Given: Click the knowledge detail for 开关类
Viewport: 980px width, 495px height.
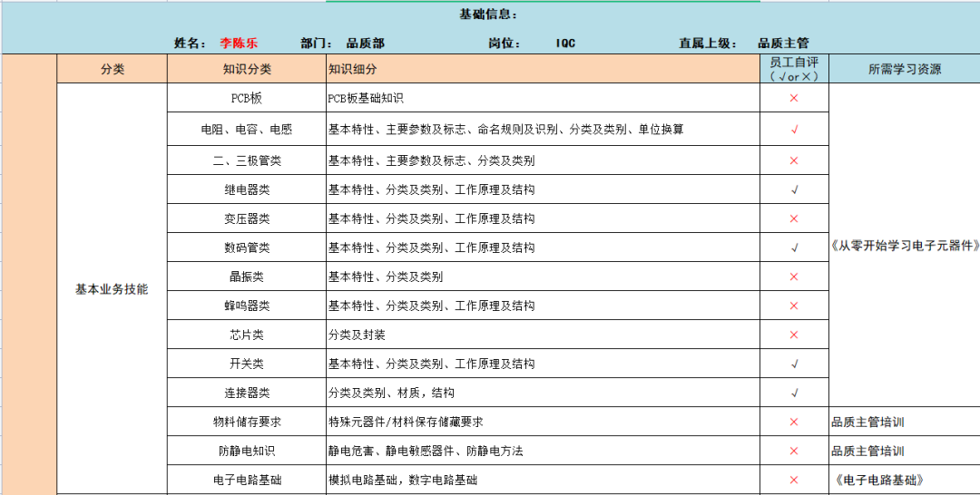Looking at the screenshot, I should coord(544,364).
